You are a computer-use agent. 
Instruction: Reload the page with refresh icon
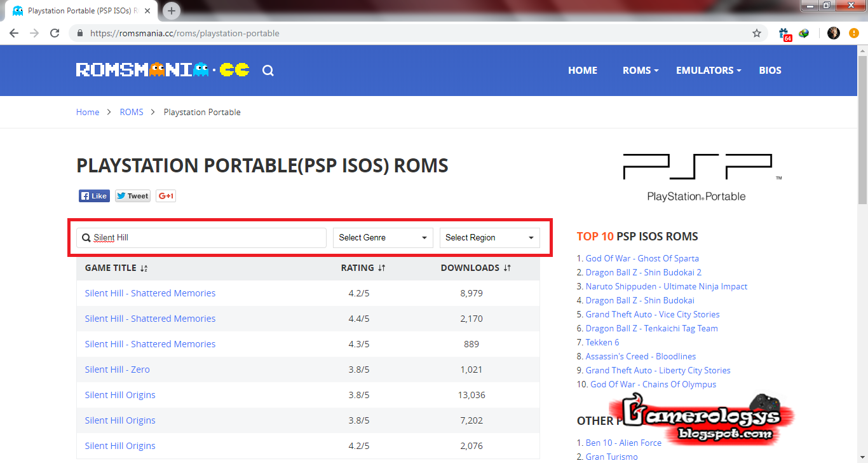55,33
